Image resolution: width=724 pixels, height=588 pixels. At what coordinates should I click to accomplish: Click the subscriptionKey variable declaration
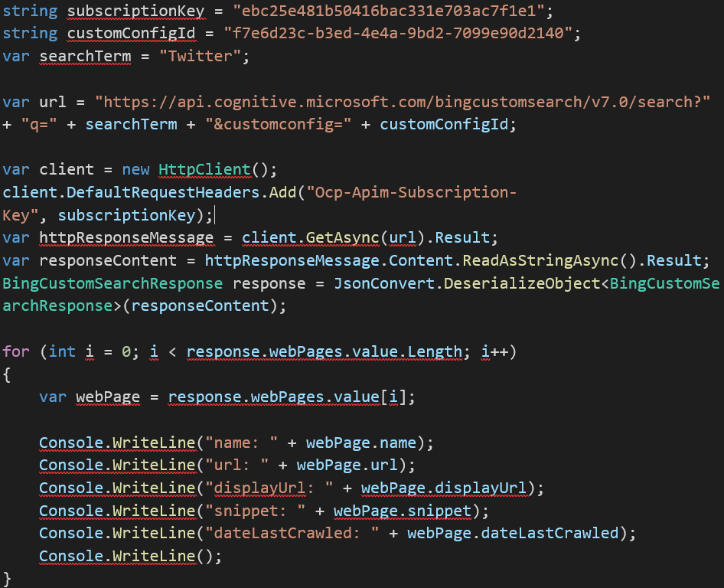tap(135, 11)
